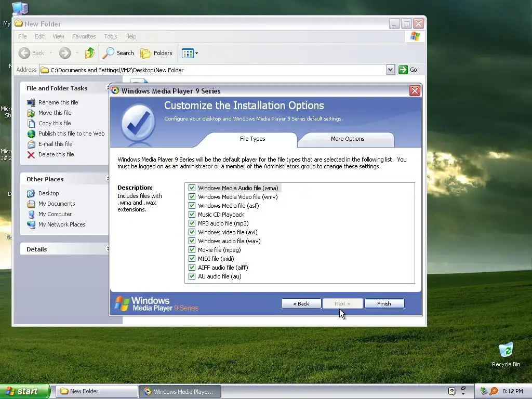Viewport: 532px width, 399px height.
Task: Click the clock showing 8:12 PM
Action: 513,391
